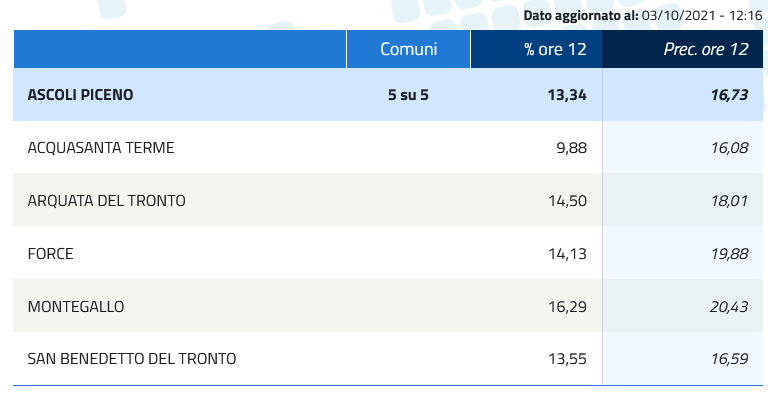This screenshot has width=768, height=398.
Task: Click San Benedetto turnout 13,55
Action: click(x=567, y=359)
